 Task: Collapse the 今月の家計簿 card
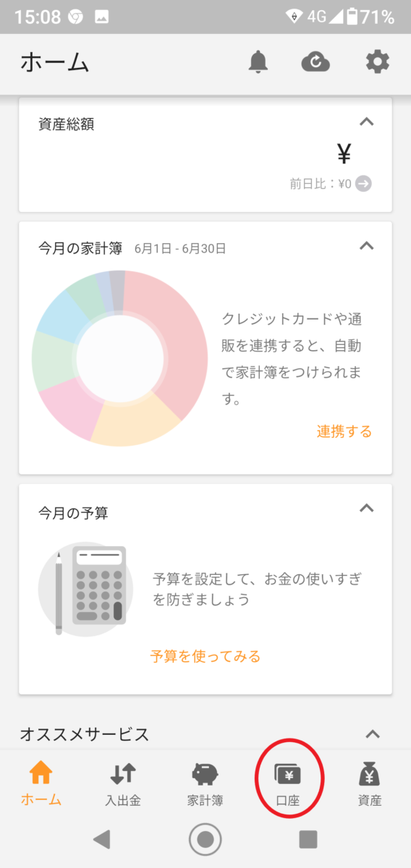pos(367,247)
